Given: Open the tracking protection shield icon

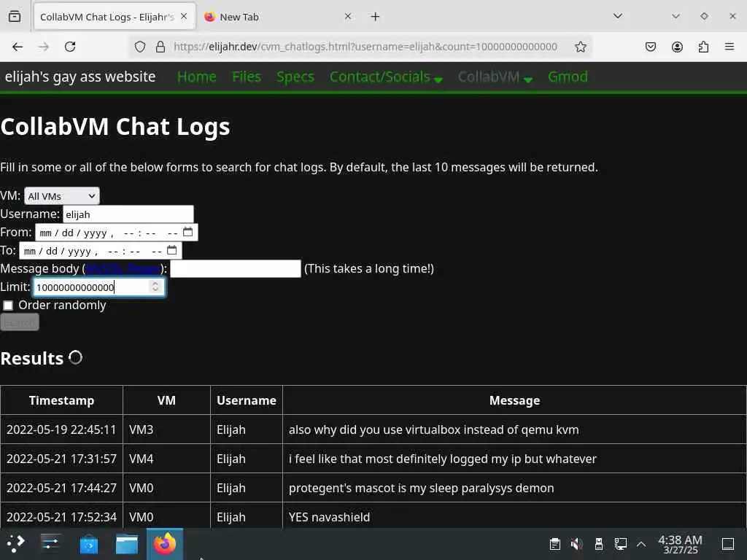Looking at the screenshot, I should tap(139, 47).
